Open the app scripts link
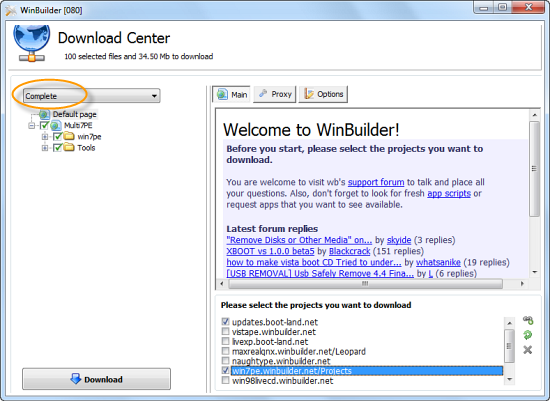550x401 pixels. click(449, 193)
